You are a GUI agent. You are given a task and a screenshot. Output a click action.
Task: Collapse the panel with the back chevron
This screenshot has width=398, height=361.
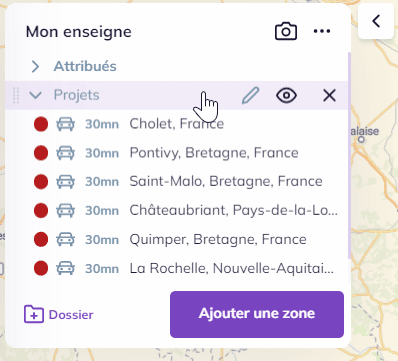point(376,21)
